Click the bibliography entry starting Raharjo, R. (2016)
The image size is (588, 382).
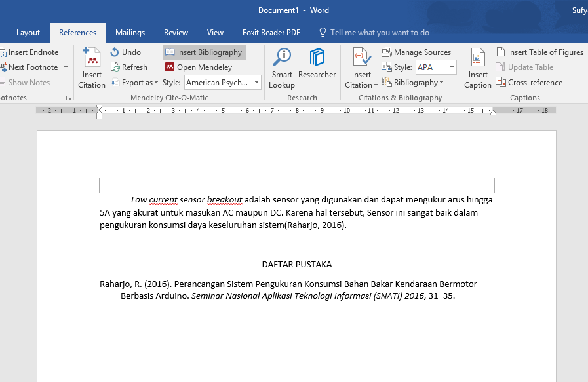(288, 290)
